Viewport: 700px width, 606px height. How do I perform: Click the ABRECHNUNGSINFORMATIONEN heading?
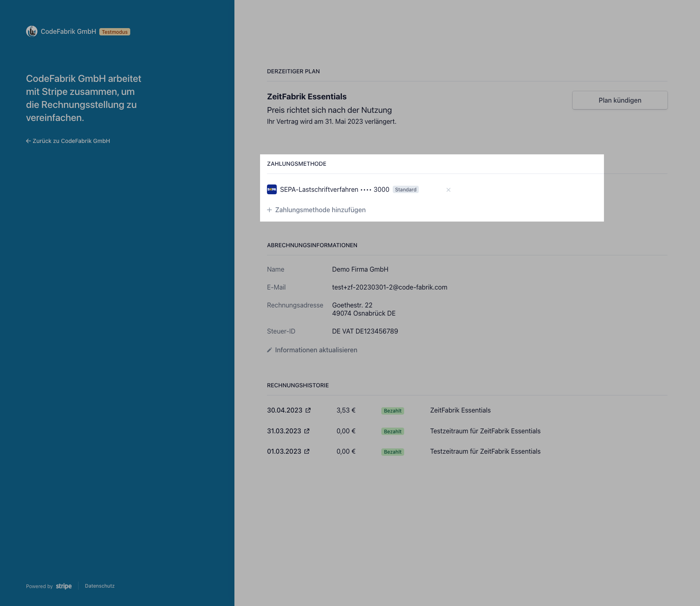[312, 245]
